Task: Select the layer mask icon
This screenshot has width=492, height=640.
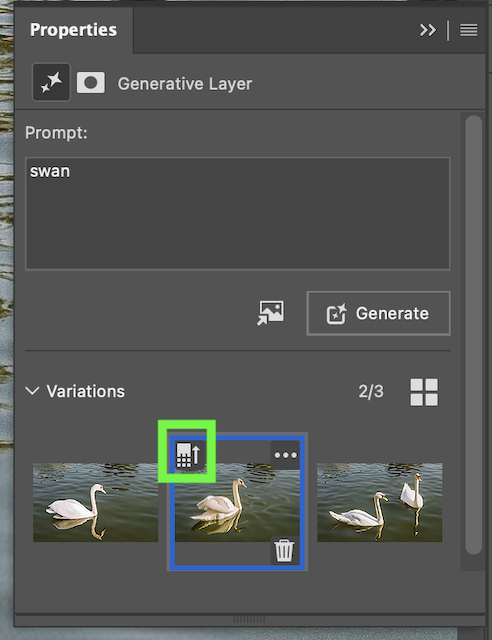Action: (x=91, y=82)
